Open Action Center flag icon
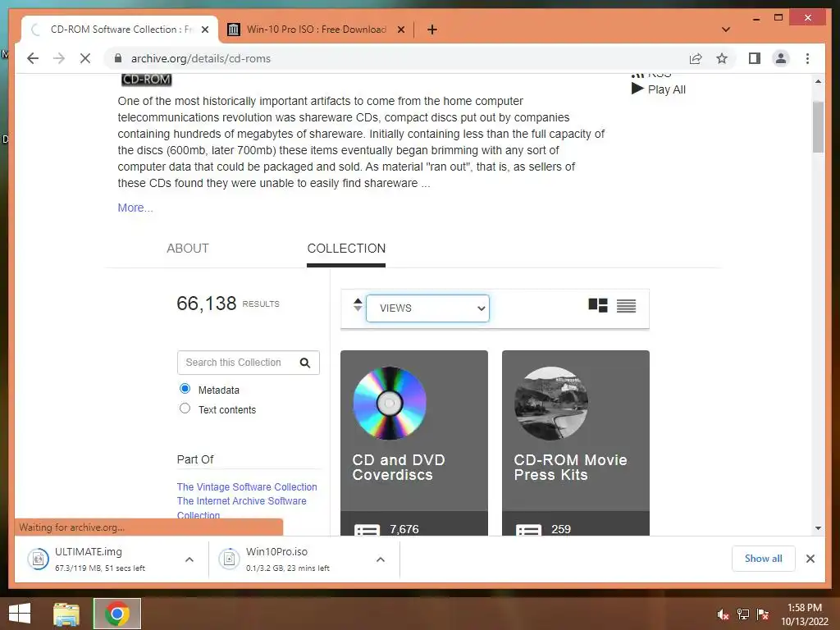 click(763, 614)
